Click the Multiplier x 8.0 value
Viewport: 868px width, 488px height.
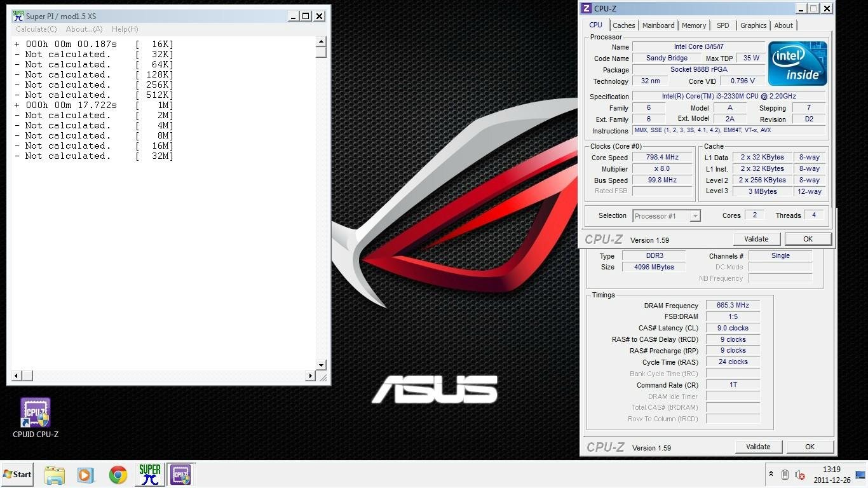click(662, 169)
